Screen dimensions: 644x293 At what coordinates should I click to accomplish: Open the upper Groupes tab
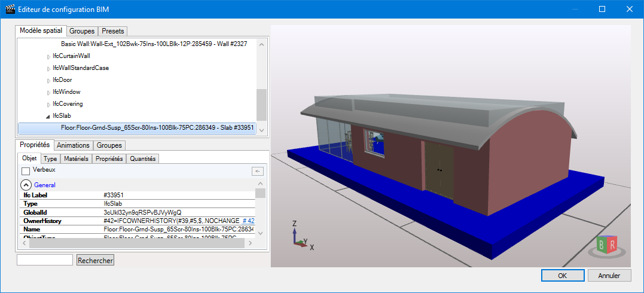pyautogui.click(x=82, y=31)
